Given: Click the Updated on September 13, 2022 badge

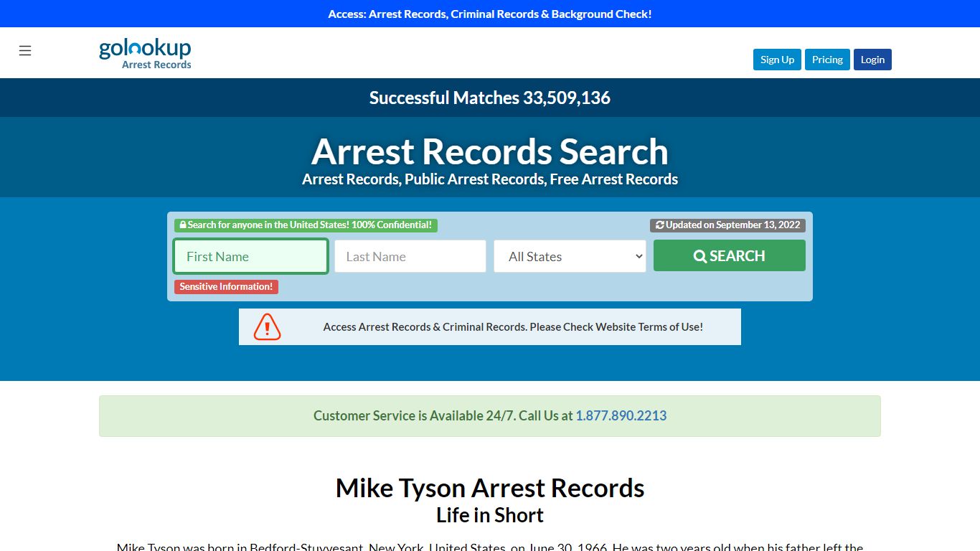Looking at the screenshot, I should 727,225.
